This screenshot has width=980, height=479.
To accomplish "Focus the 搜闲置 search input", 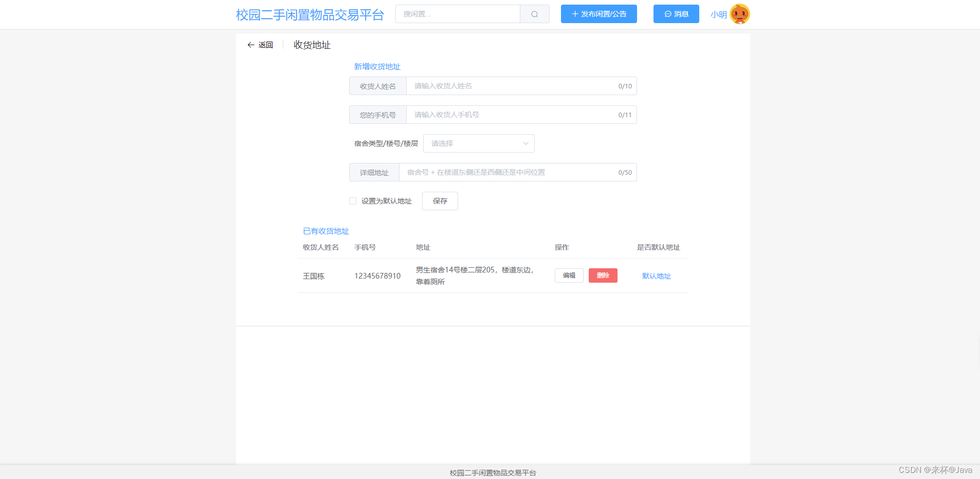I will tap(458, 14).
